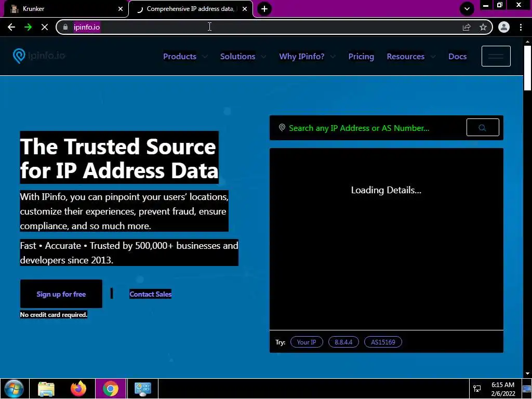Click the browser back arrow
The width and height of the screenshot is (532, 399).
point(11,27)
